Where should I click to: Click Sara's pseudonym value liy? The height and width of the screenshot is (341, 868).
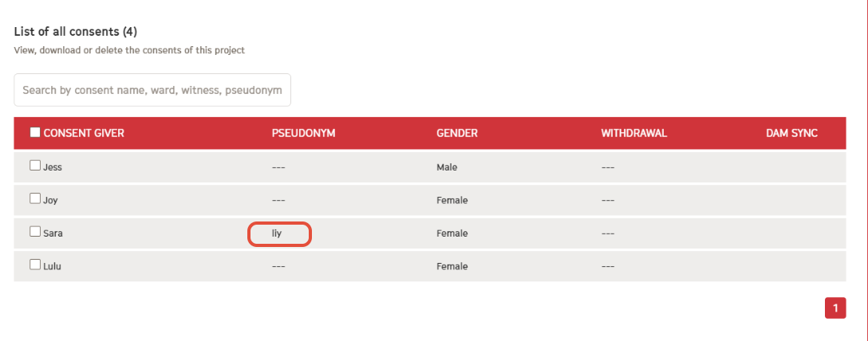277,233
